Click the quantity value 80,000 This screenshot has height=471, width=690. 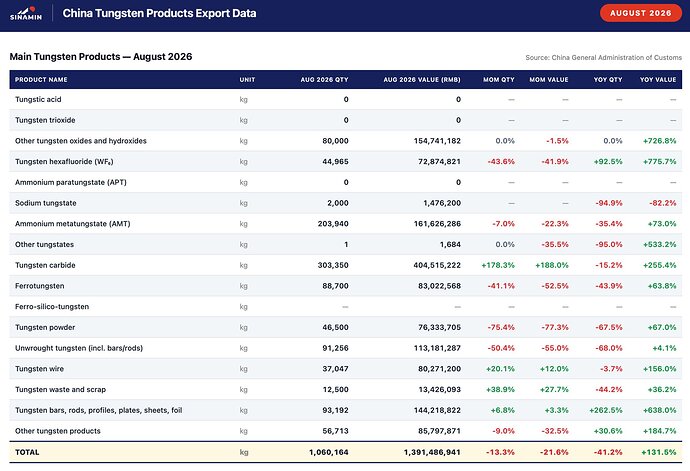(335, 141)
